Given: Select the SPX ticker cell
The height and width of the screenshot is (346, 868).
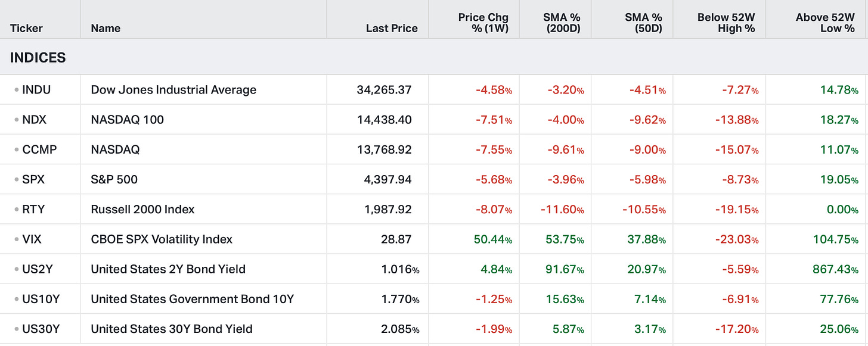Looking at the screenshot, I should (x=33, y=179).
